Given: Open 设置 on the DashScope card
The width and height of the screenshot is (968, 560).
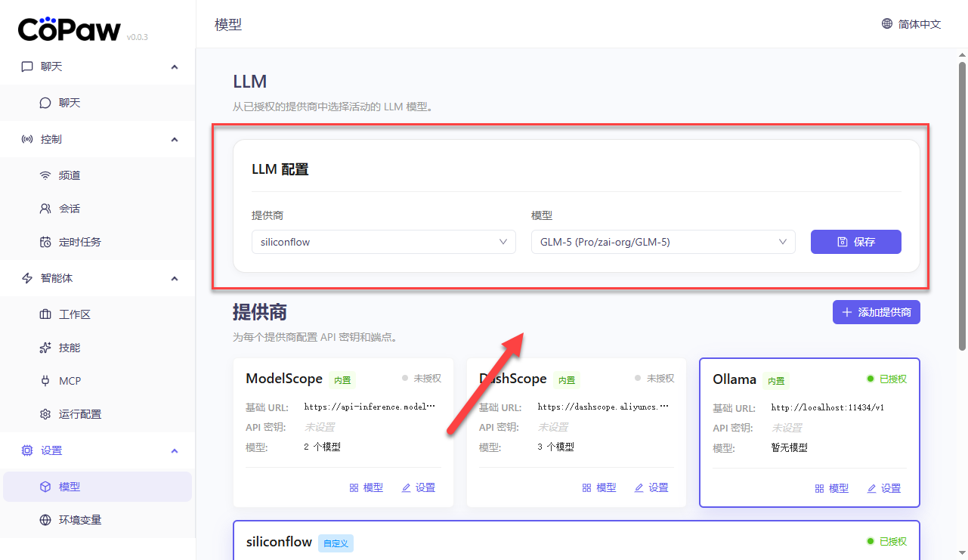Looking at the screenshot, I should point(651,488).
